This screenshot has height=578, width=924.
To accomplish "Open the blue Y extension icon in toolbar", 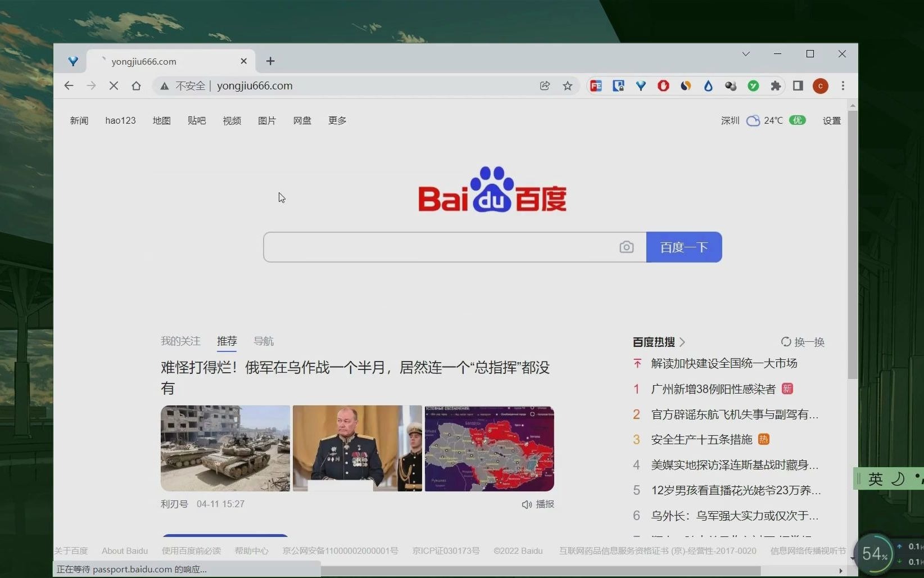I will click(641, 85).
